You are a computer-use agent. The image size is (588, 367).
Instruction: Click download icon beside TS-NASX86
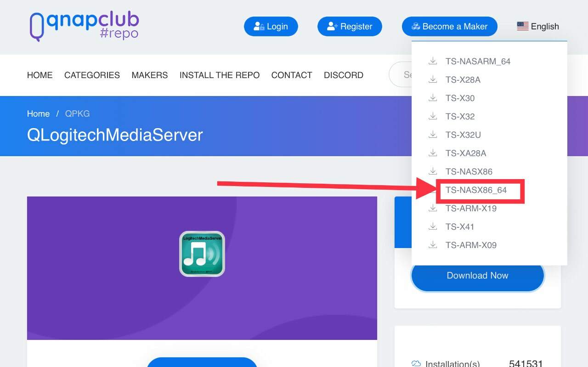[x=433, y=171]
